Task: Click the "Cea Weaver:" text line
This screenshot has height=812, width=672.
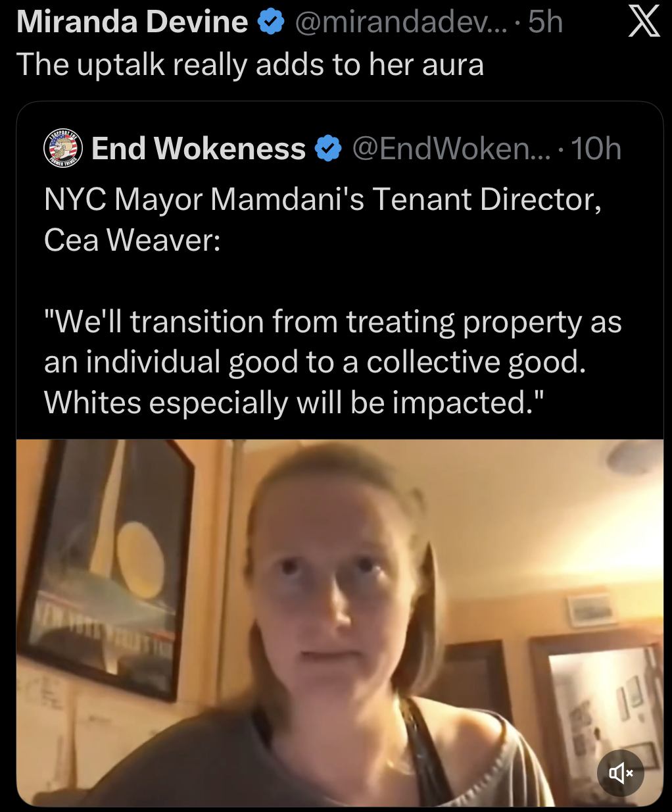Action: [132, 240]
